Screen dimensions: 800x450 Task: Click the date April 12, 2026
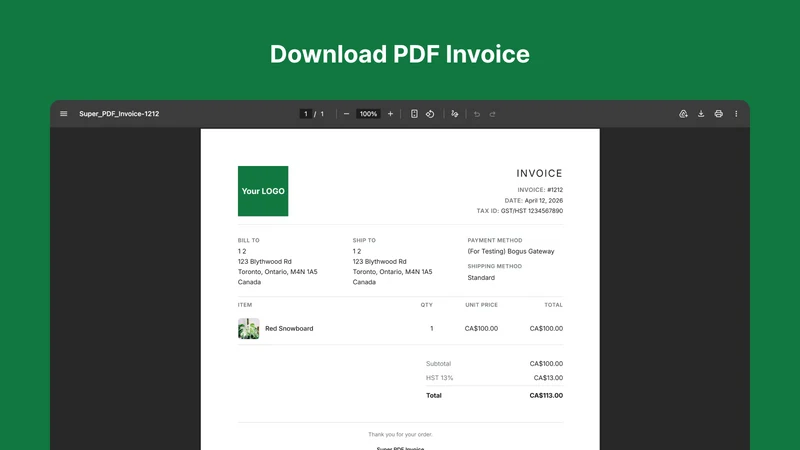pos(544,201)
